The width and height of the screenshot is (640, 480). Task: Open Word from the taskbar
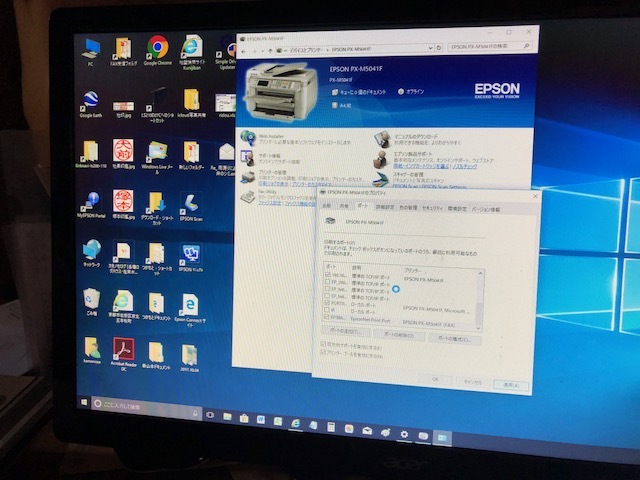click(x=260, y=420)
